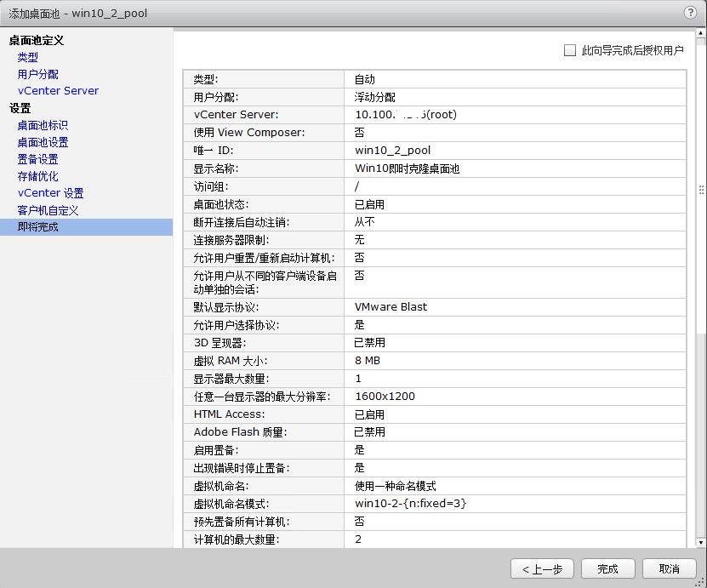Click the 上一步 button
Image resolution: width=707 pixels, height=588 pixels.
[x=542, y=568]
